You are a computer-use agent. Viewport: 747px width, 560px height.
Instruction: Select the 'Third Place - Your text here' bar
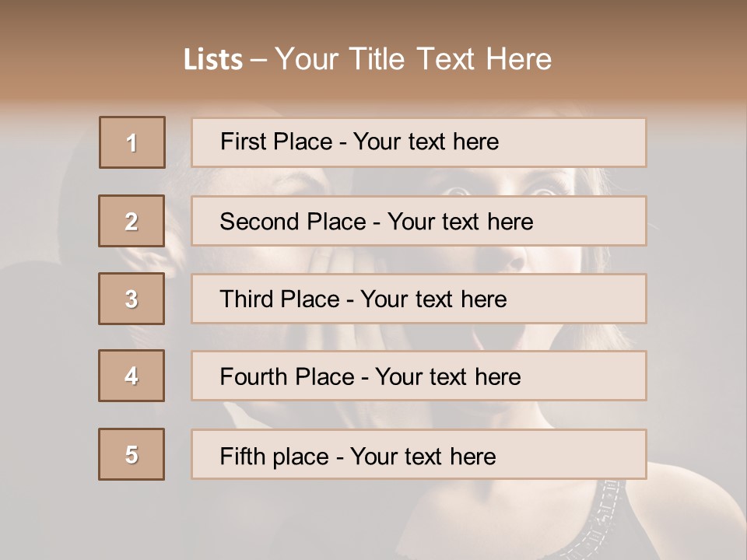419,299
